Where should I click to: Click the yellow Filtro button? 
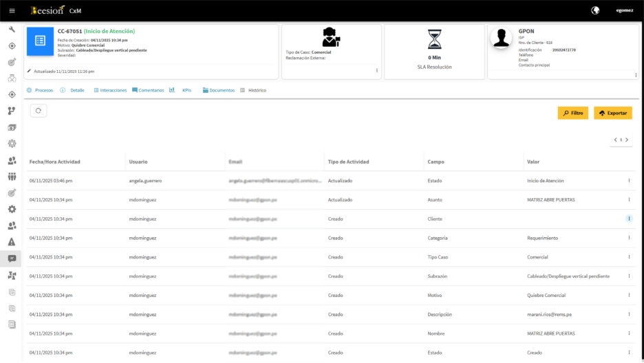[572, 113]
